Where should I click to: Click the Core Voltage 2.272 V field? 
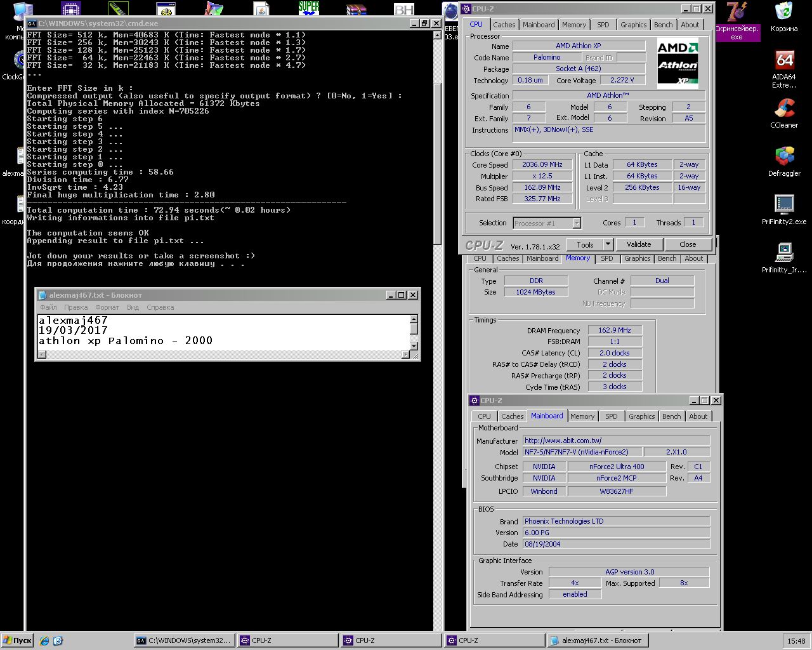point(622,80)
